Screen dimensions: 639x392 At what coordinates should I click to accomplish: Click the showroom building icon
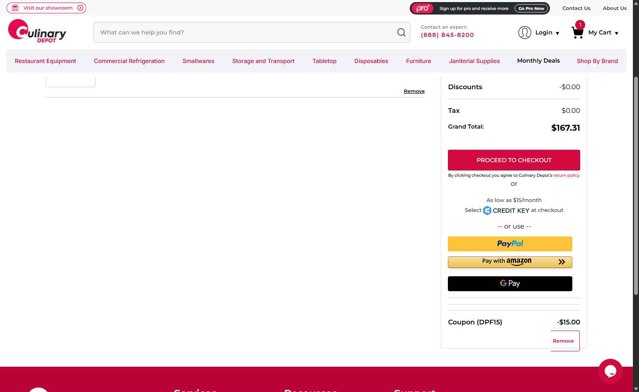pos(15,8)
